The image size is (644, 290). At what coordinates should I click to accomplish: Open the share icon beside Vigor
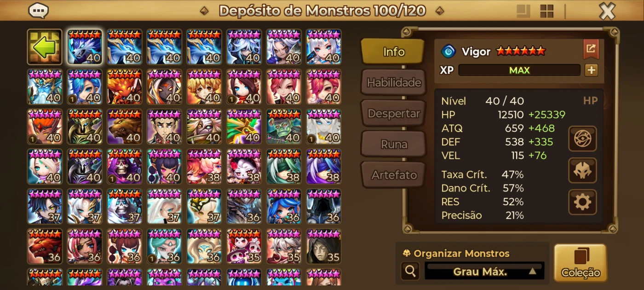coord(591,49)
